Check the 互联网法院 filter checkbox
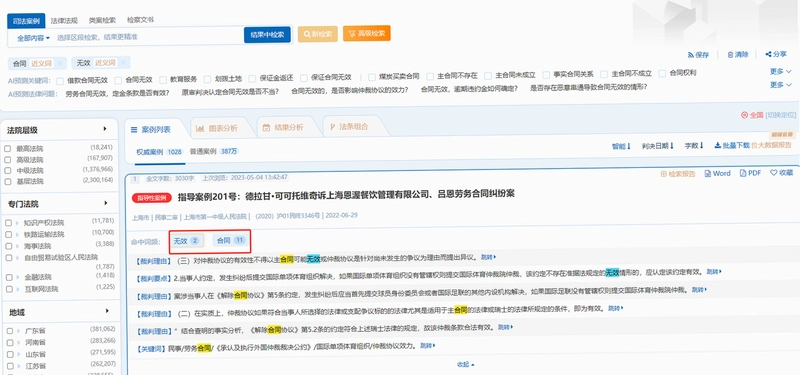 pos(10,289)
